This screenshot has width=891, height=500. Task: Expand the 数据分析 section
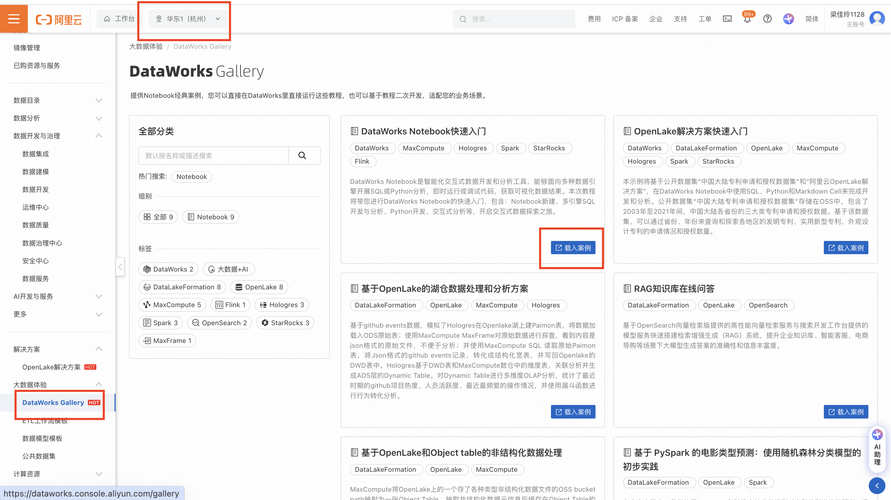point(57,118)
